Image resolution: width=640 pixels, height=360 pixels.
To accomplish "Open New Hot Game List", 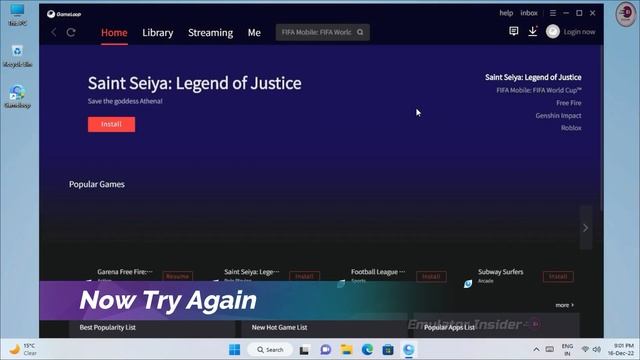I will point(280,327).
